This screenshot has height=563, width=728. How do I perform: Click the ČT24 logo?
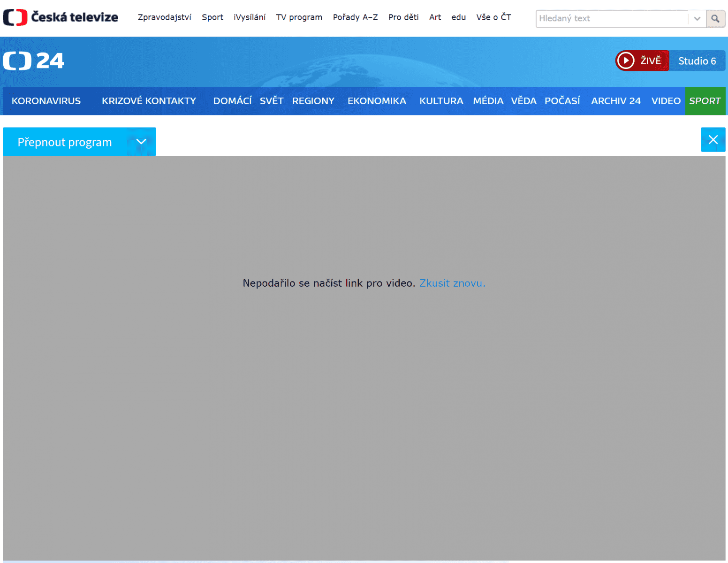pyautogui.click(x=33, y=61)
